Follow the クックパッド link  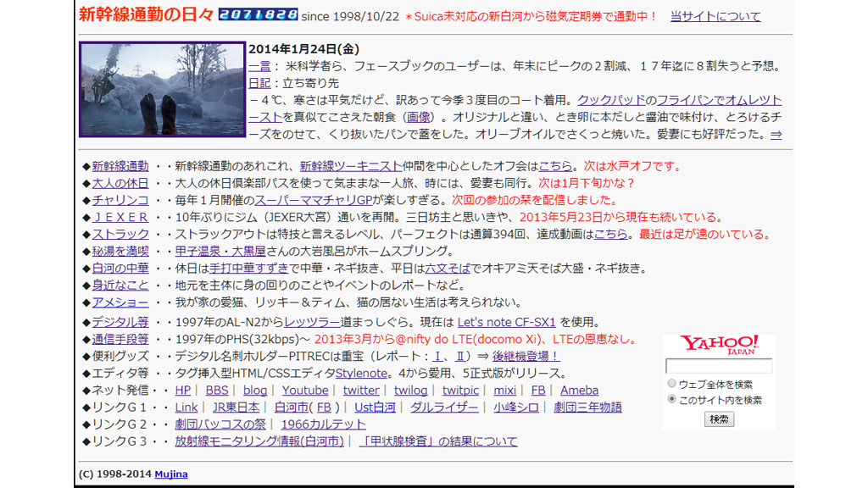(611, 100)
